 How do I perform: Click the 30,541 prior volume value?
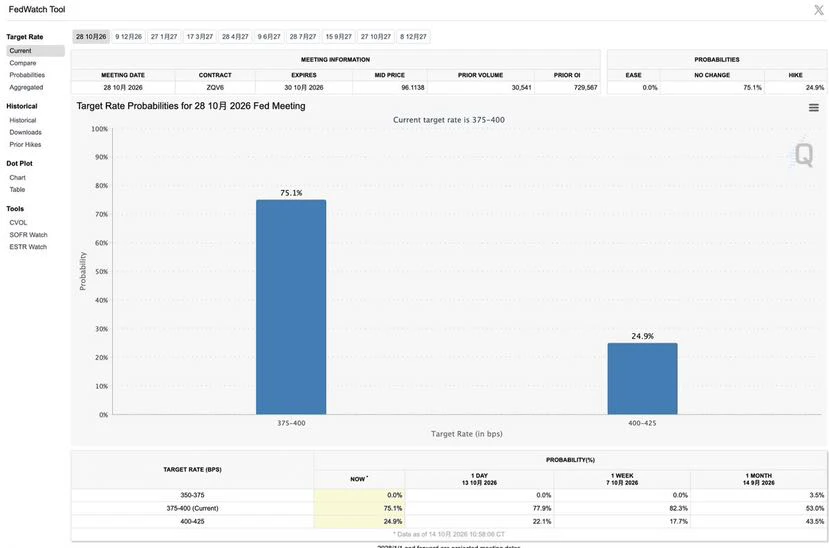coord(521,87)
